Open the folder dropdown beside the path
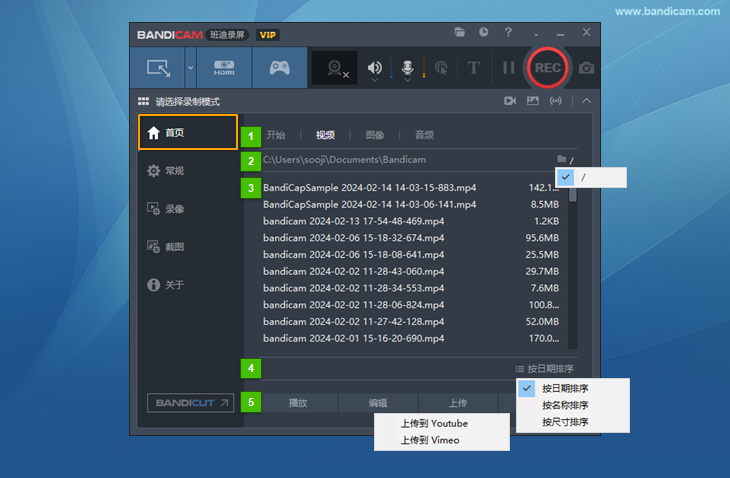 coord(565,160)
